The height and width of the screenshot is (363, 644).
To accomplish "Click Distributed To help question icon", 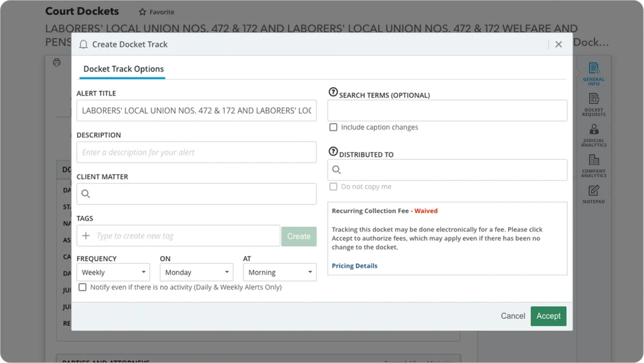I will point(333,152).
